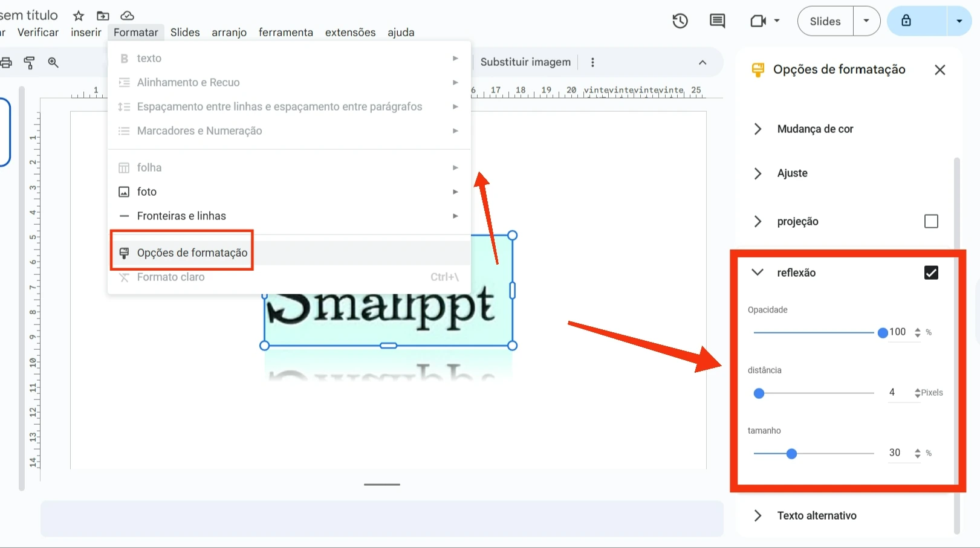Select the Paint format tool
980x548 pixels.
29,62
